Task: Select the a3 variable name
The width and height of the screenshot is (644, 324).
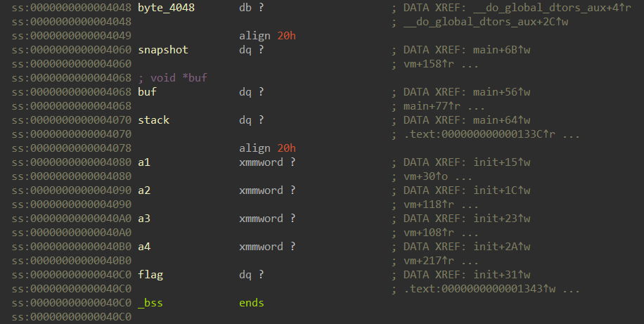Action: click(143, 219)
